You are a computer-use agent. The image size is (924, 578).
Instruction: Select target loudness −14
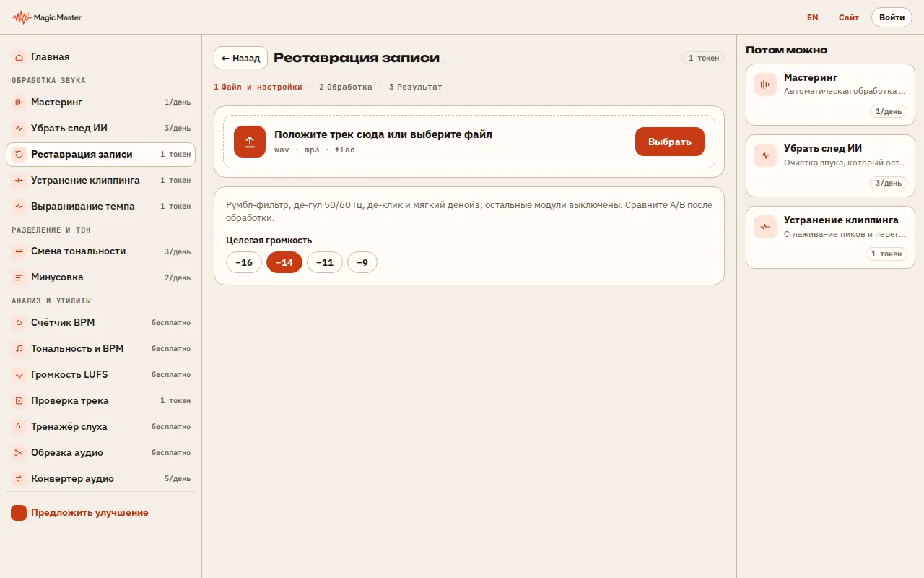[x=284, y=262]
